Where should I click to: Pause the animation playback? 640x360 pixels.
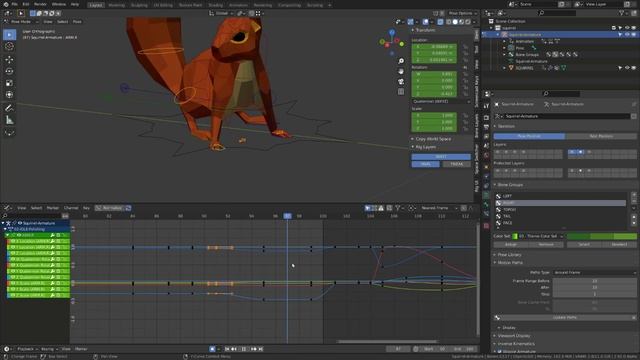tap(244, 349)
